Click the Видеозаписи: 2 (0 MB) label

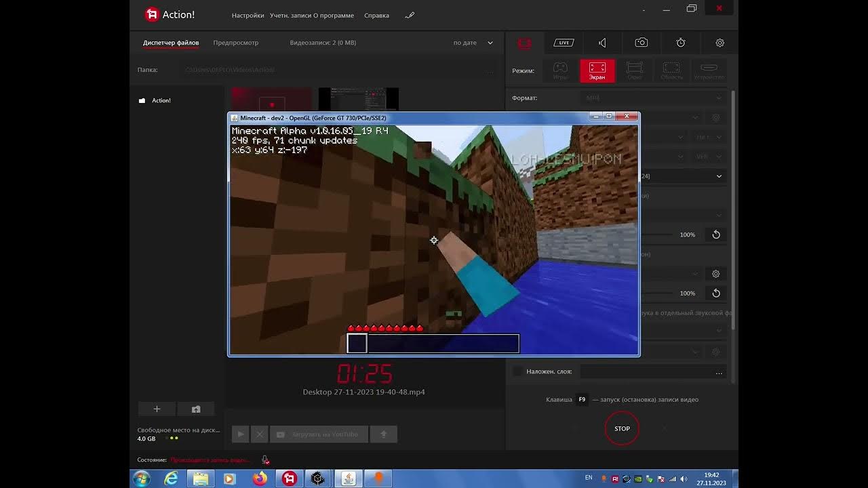pos(323,43)
